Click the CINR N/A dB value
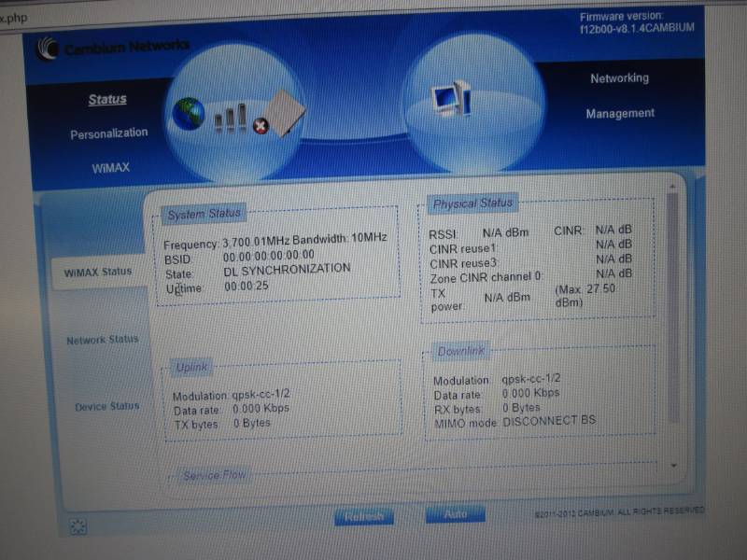The height and width of the screenshot is (560, 747). coord(613,230)
